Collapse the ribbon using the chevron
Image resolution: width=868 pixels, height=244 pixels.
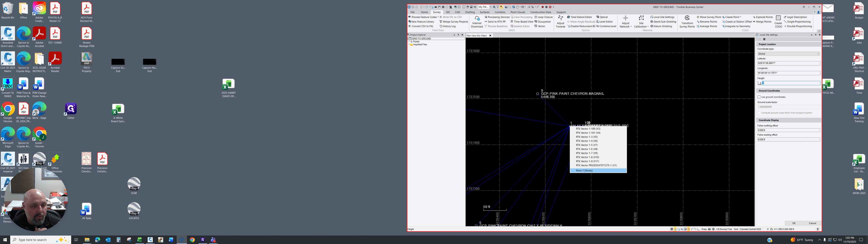pos(819,31)
